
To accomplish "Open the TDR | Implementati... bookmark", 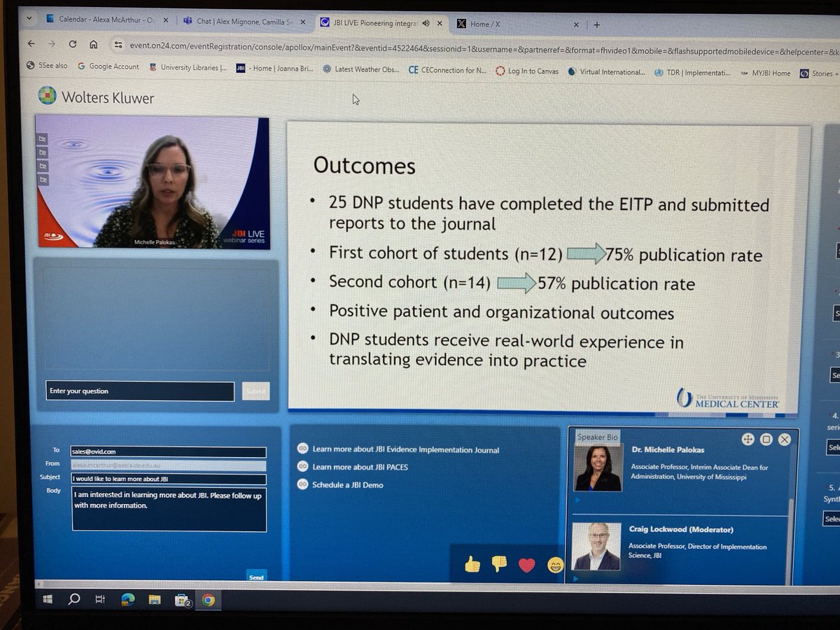I will [693, 72].
